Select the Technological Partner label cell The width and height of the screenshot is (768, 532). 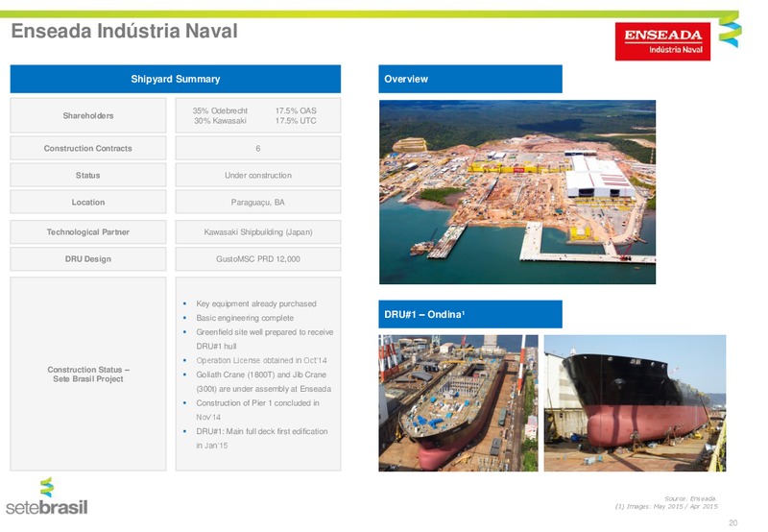tap(88, 231)
